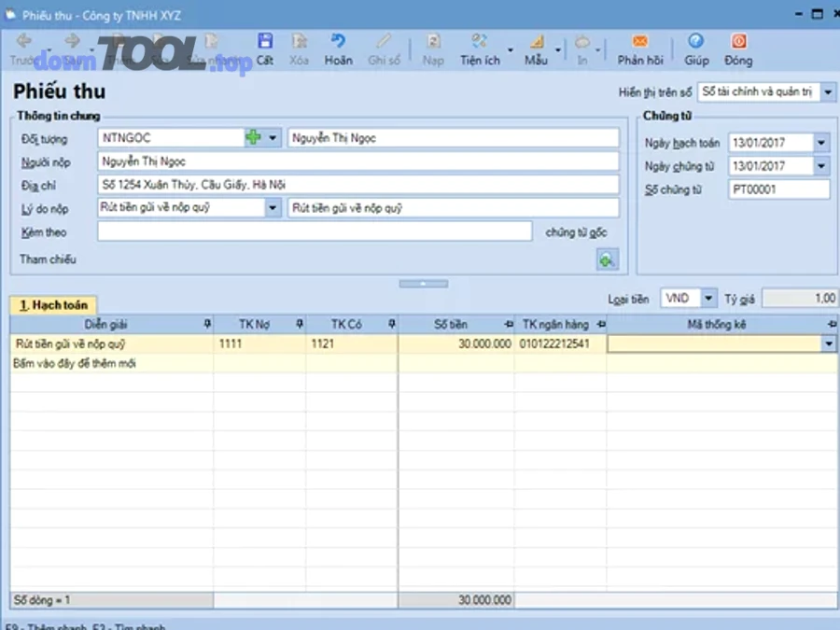Screen dimensions: 840x630
Task: Open Ngày chứng từ date picker
Action: pyautogui.click(x=821, y=166)
